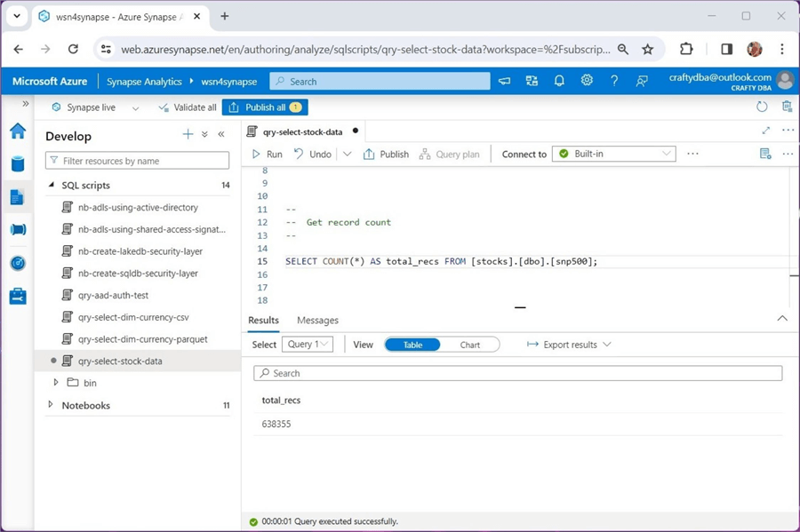This screenshot has width=800, height=532.
Task: Click the results Search box
Action: 517,373
